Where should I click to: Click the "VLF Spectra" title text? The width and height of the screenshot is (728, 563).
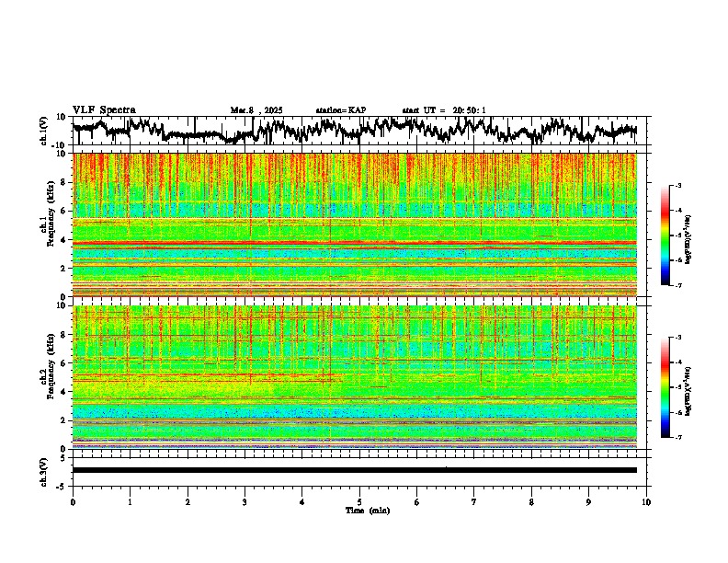(104, 110)
